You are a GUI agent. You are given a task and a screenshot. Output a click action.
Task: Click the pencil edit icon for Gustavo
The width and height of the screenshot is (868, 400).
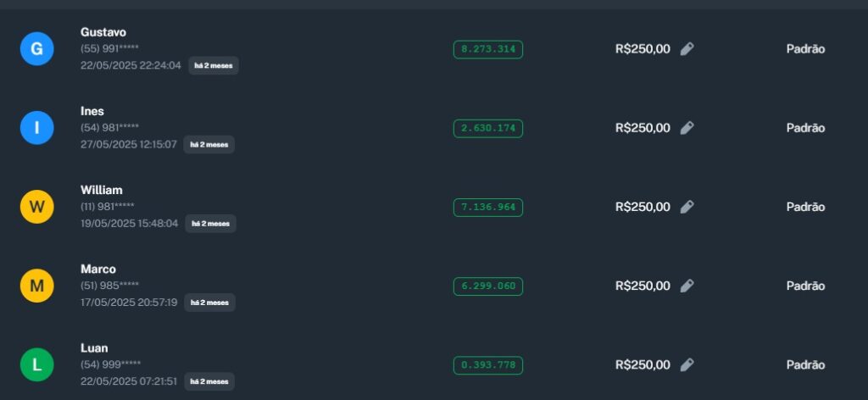pos(687,49)
